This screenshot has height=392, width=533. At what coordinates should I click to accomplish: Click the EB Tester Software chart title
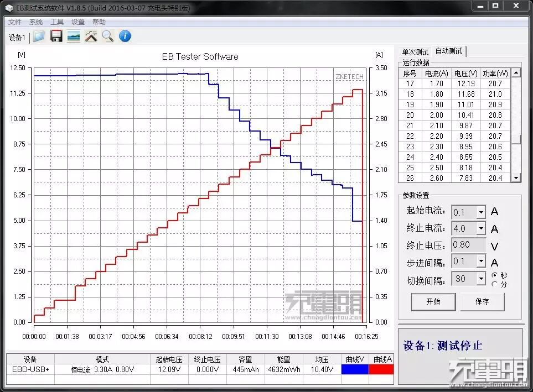[x=200, y=57]
